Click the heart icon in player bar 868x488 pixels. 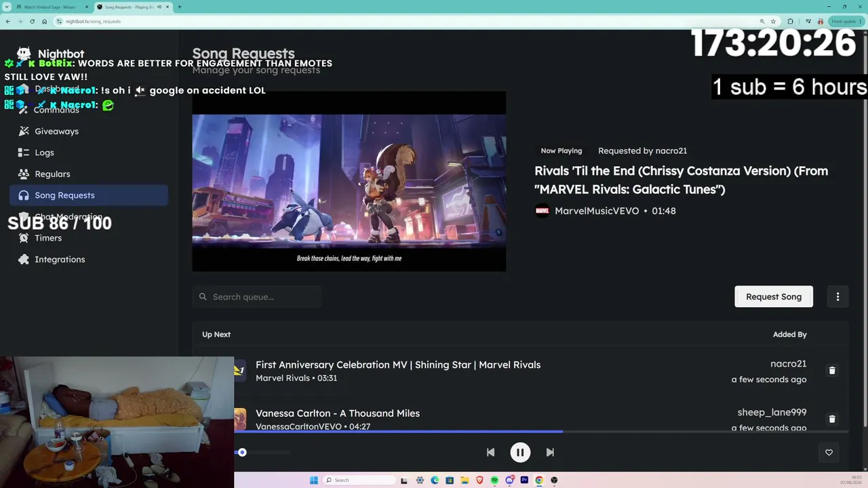point(829,453)
